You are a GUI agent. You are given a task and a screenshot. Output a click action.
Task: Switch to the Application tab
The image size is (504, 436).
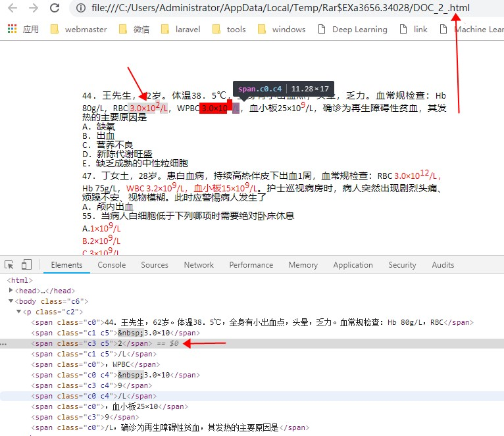[x=353, y=265]
